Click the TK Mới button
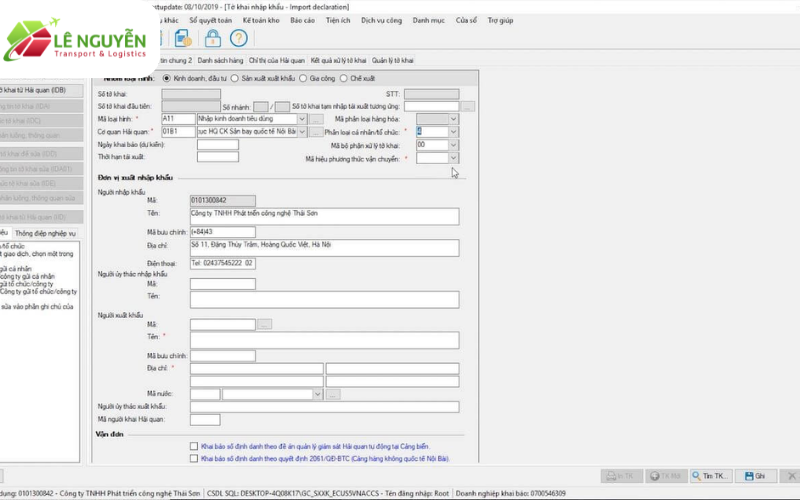This screenshot has width=800, height=500. pyautogui.click(x=666, y=476)
